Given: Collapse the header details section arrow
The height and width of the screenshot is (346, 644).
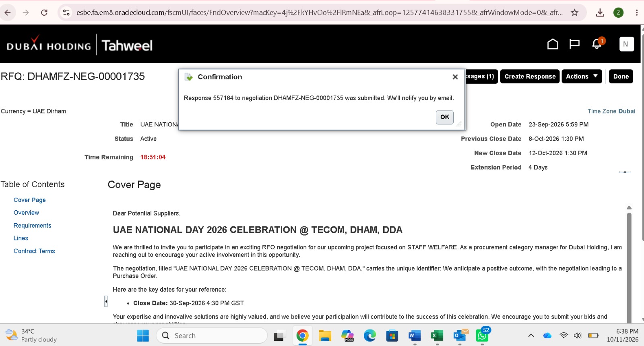Looking at the screenshot, I should [625, 172].
